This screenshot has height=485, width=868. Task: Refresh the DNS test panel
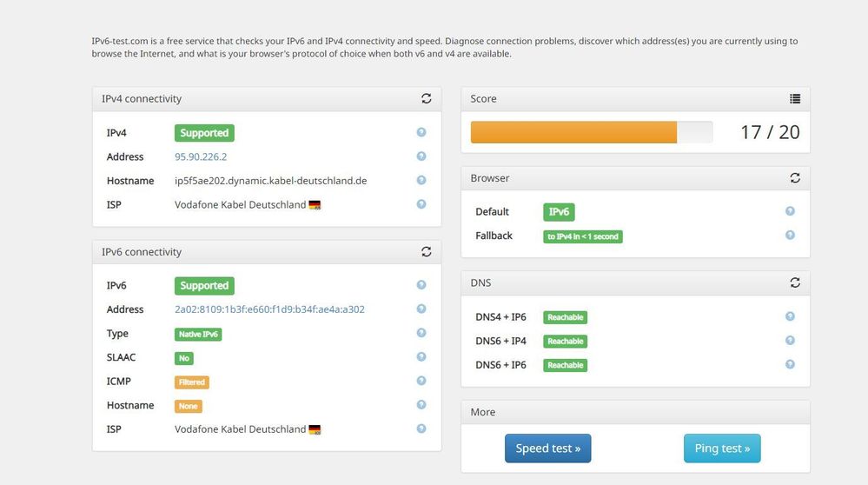click(794, 282)
